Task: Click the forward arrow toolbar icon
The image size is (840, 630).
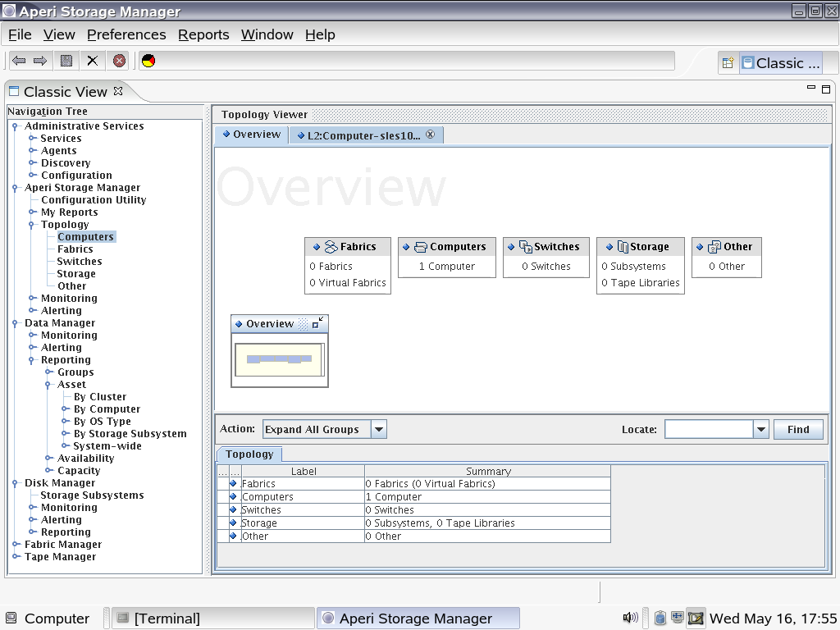Action: tap(40, 61)
